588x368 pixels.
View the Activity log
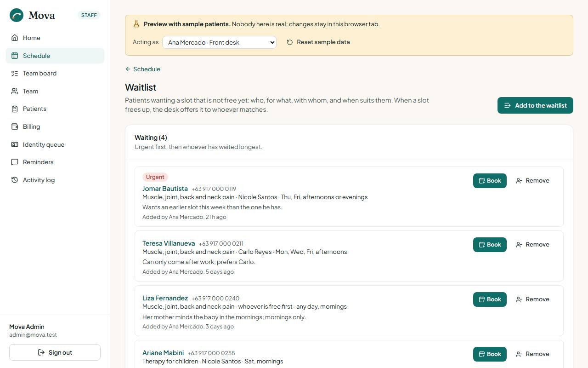pos(55,180)
